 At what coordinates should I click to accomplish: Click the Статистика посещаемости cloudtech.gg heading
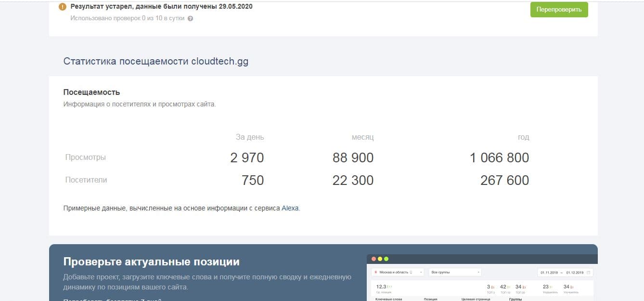(x=156, y=62)
